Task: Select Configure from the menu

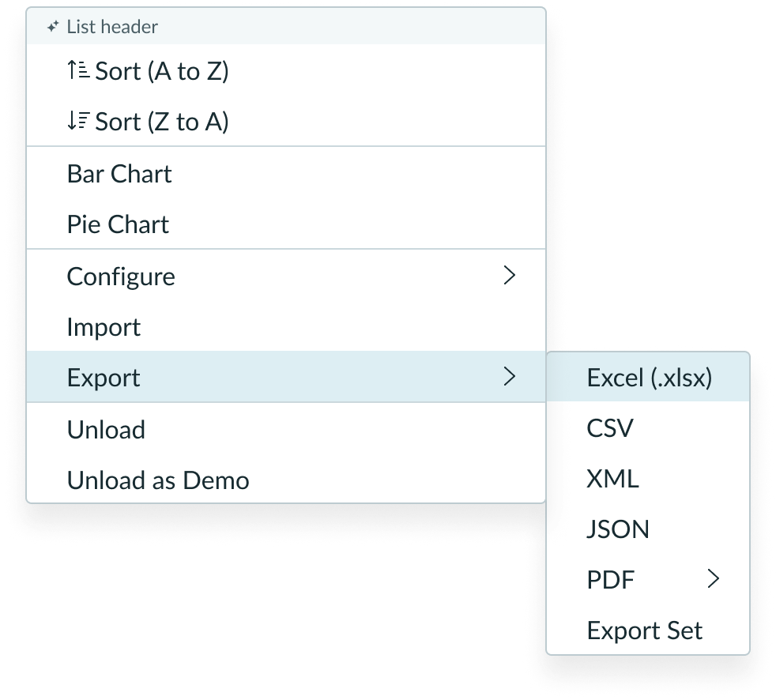Action: 121,276
